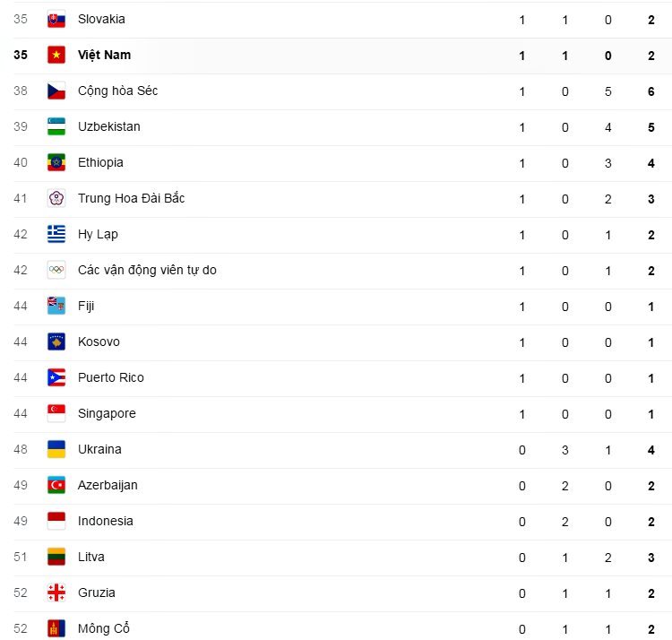Click the Fiji flag icon
This screenshot has height=640, width=672.
click(x=56, y=306)
